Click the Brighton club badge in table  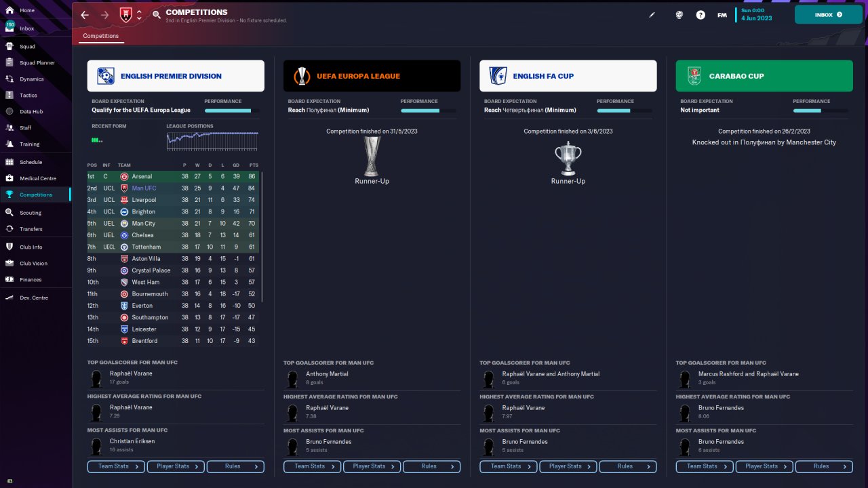[124, 211]
